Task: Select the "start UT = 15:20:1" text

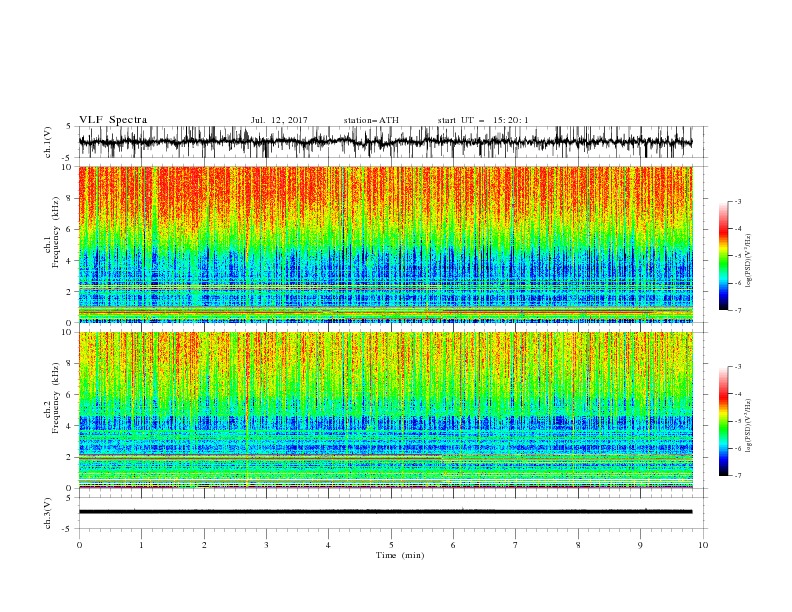Action: tap(483, 120)
